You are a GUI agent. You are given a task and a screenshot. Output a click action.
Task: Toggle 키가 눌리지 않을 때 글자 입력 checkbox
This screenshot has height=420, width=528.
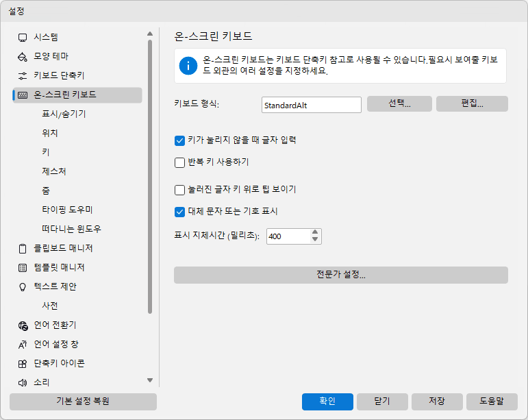(x=179, y=140)
